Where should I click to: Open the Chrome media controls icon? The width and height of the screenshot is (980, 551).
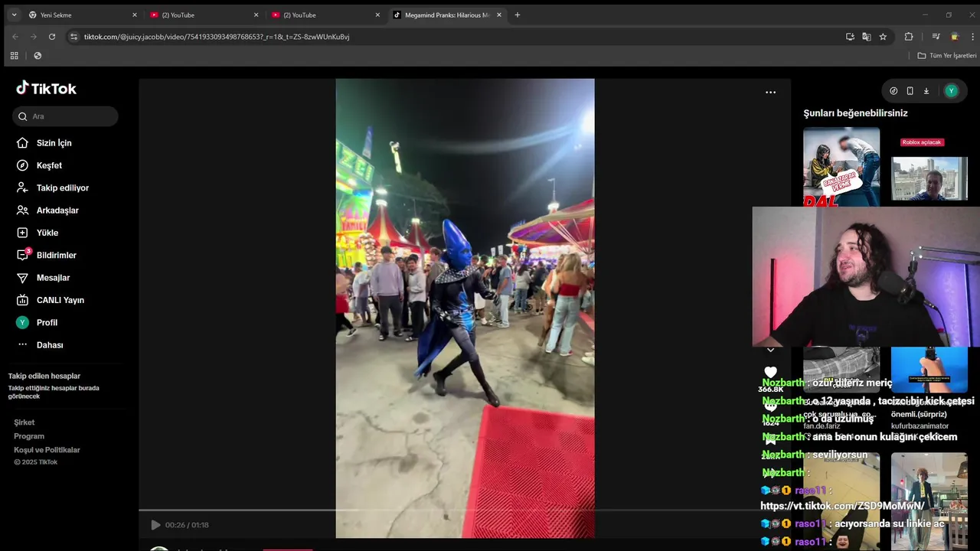pyautogui.click(x=936, y=37)
